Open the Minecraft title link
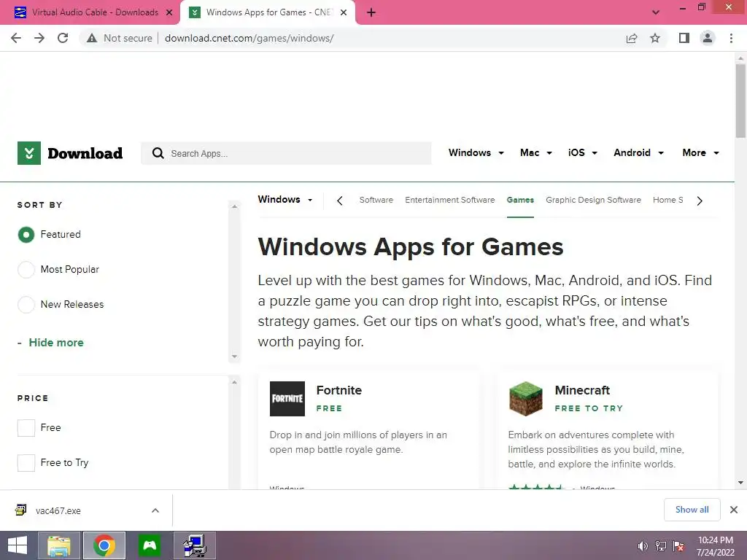Screen dimensions: 747x560 [x=582, y=390]
